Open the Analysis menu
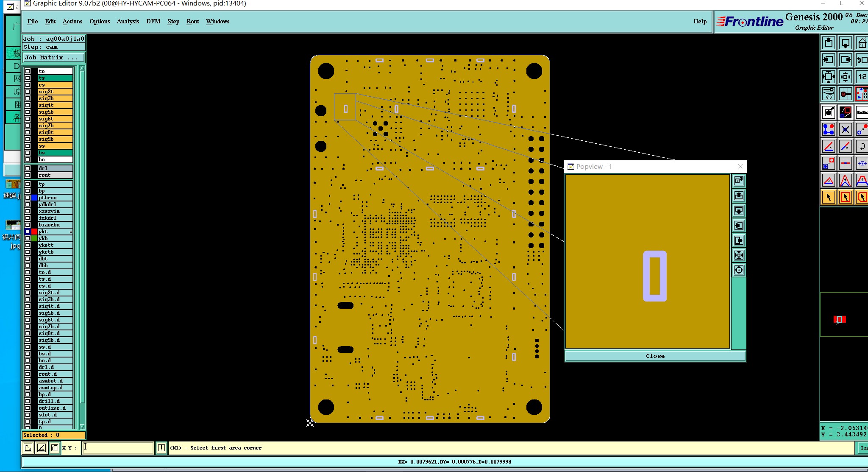The width and height of the screenshot is (868, 472). [x=128, y=21]
